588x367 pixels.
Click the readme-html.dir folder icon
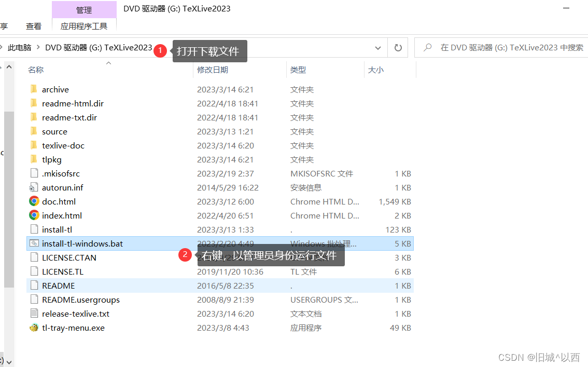click(x=34, y=103)
